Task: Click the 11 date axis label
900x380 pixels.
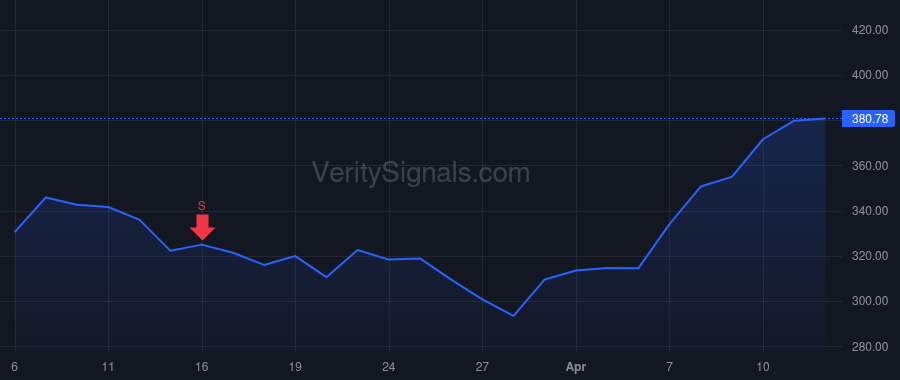Action: (x=108, y=366)
